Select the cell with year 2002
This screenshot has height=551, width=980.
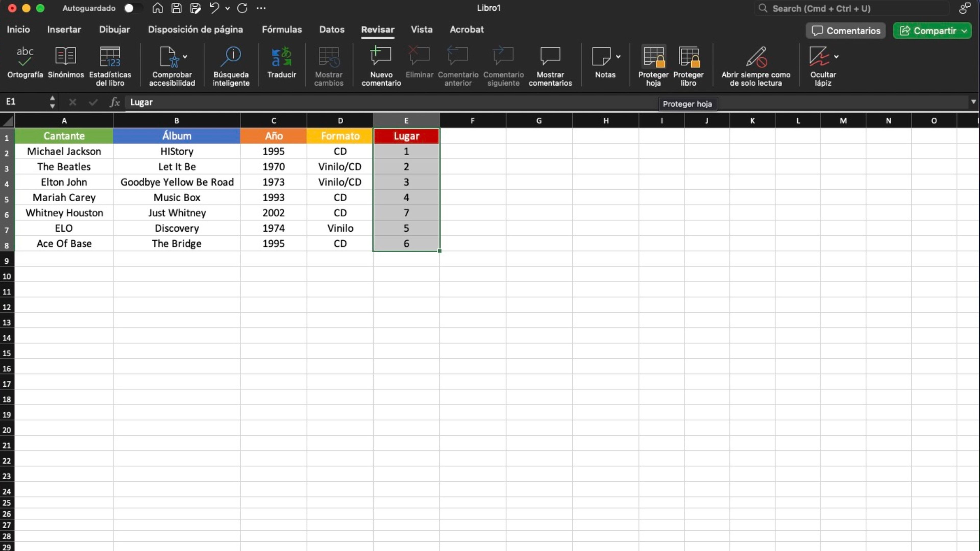coord(274,213)
